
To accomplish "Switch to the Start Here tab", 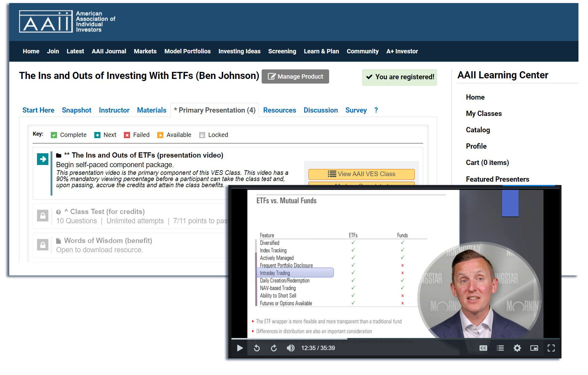I will pos(38,110).
